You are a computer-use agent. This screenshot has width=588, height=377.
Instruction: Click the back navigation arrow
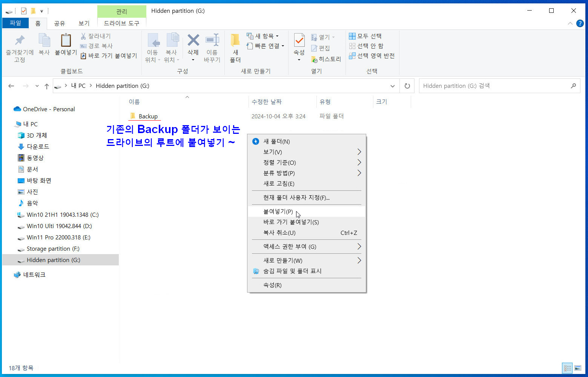point(11,86)
